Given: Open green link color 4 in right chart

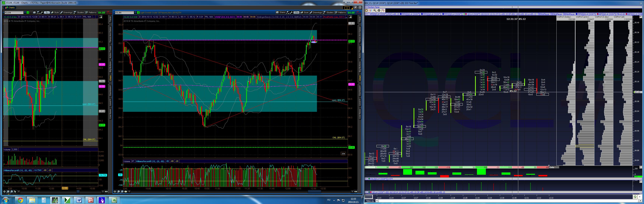Looking at the screenshot, I should point(138,12).
